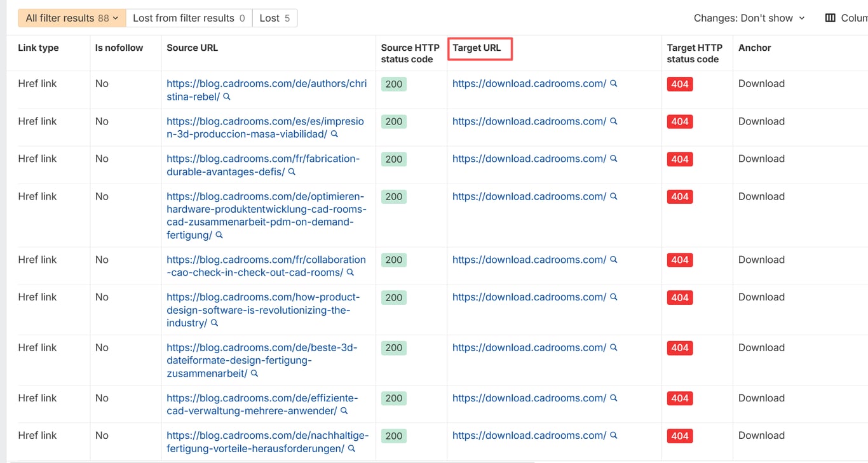The height and width of the screenshot is (463, 868).
Task: Click magnifier after beste-3d-dateiformate source URL
Action: click(254, 374)
